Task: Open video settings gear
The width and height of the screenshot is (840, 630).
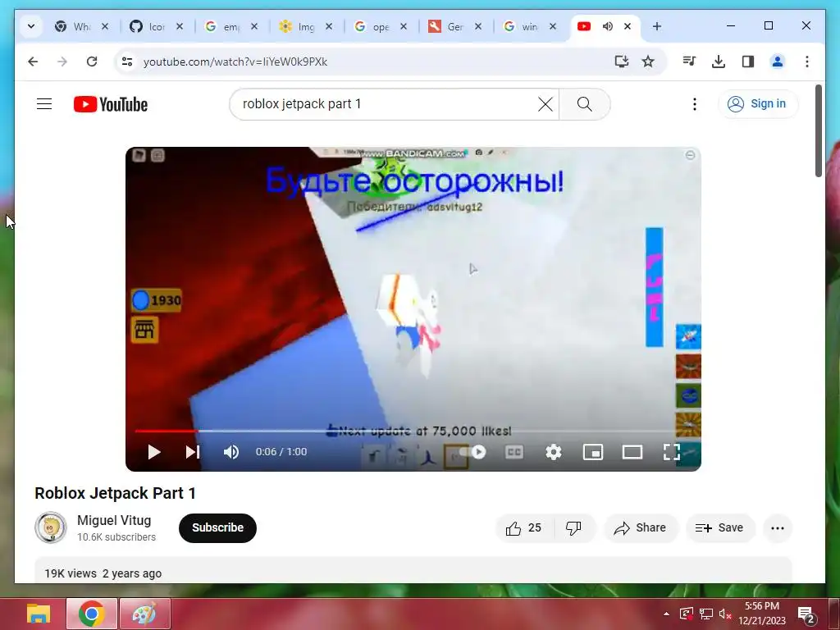Action: click(554, 452)
